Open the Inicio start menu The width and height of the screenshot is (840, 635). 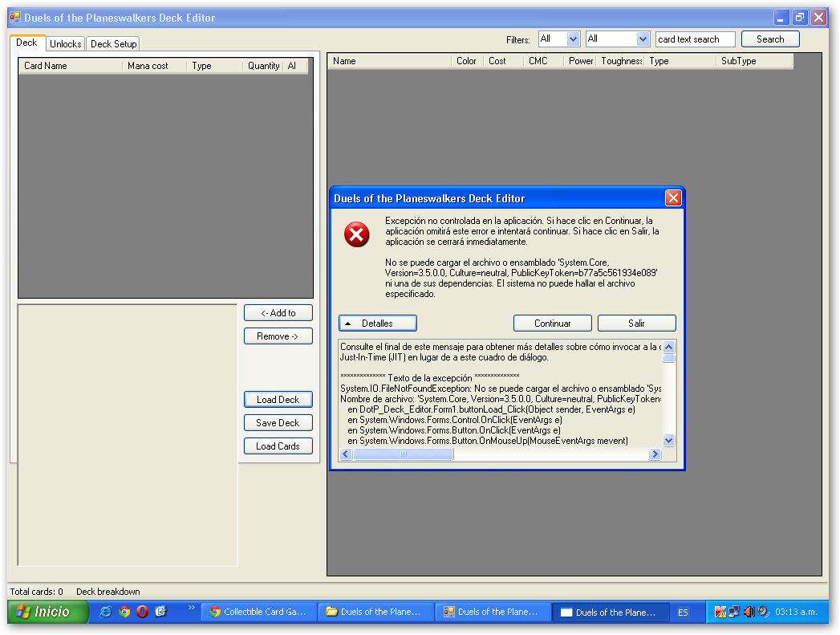pos(44,612)
